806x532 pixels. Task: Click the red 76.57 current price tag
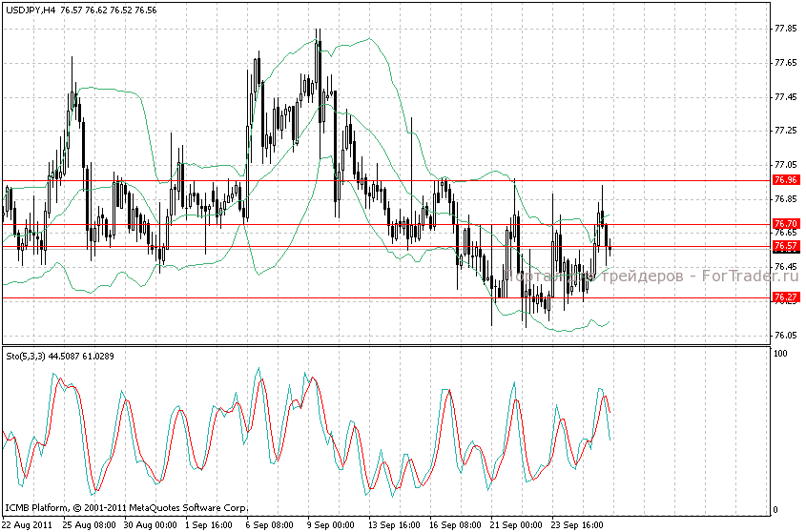coord(786,246)
